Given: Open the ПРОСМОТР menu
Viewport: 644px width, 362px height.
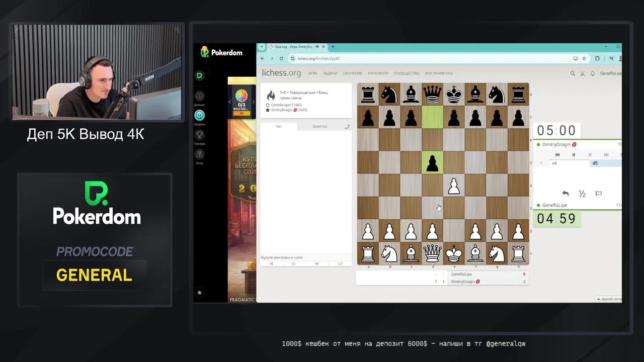Looking at the screenshot, I should pos(378,73).
